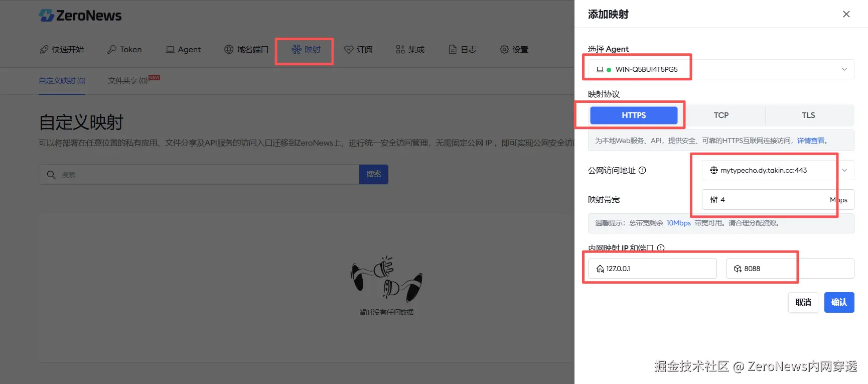Image resolution: width=868 pixels, height=384 pixels.
Task: Select the TLS mapping protocol
Action: [x=808, y=115]
